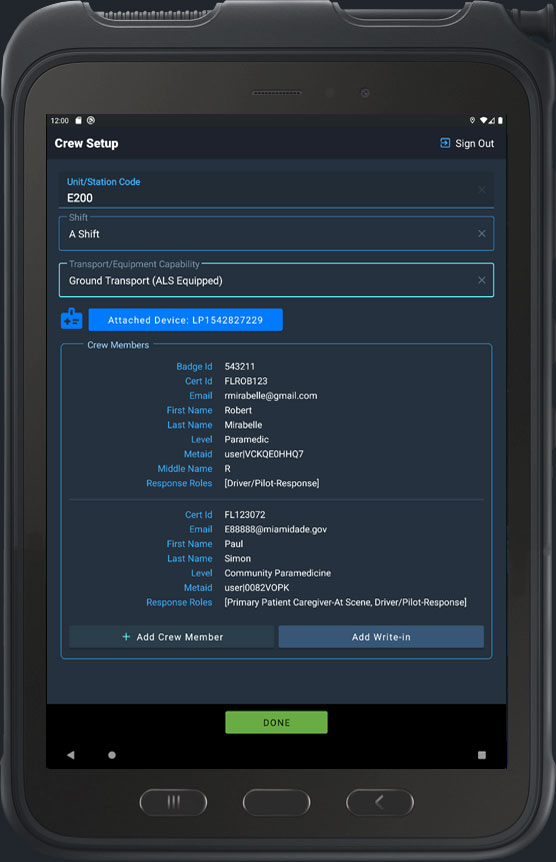
Task: Tap the hardware recent-apps key
Action: 173,803
